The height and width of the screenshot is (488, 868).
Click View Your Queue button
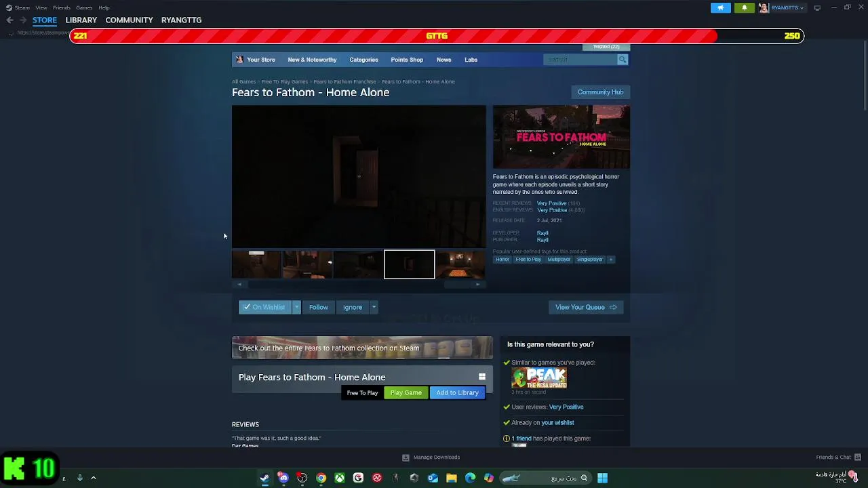coord(586,307)
